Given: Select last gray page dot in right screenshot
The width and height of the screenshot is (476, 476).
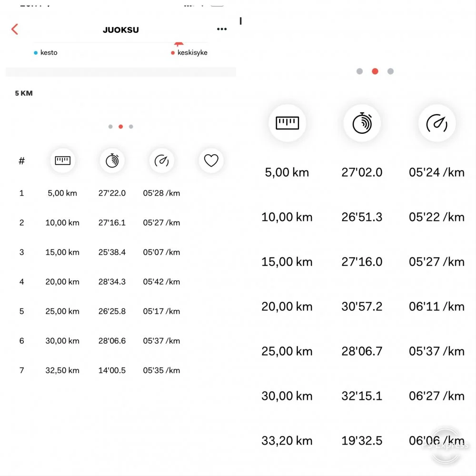Looking at the screenshot, I should click(390, 71).
